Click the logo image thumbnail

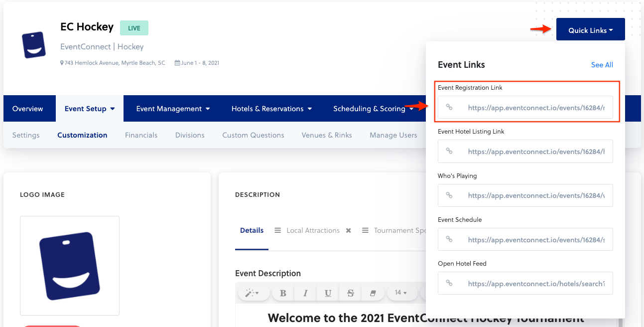70,265
